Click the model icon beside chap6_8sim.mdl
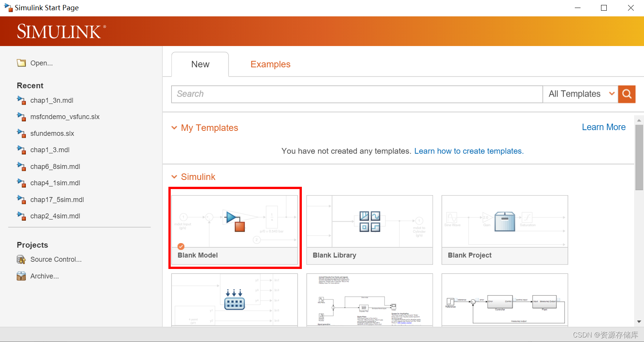The width and height of the screenshot is (644, 342). point(21,166)
